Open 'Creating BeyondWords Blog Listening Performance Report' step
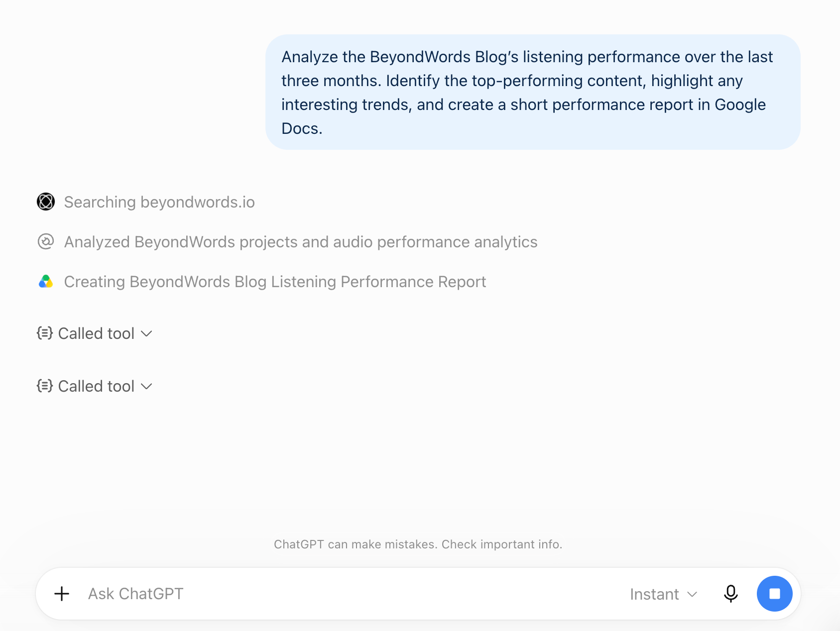Viewport: 840px width, 631px height. tap(275, 282)
